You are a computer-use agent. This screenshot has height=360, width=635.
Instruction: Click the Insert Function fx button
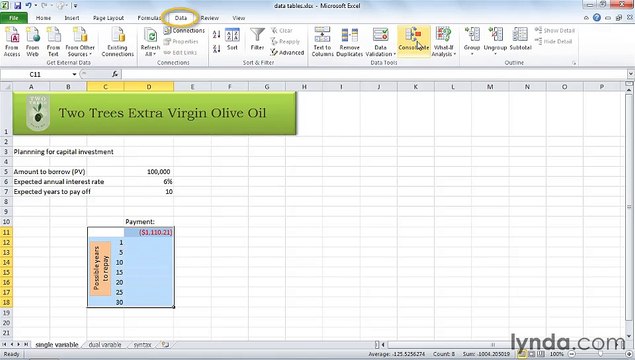pos(115,74)
